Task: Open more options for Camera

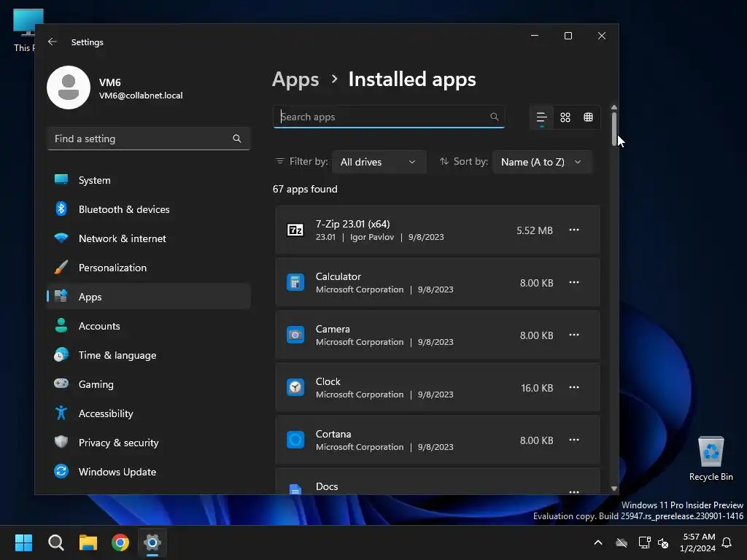Action: coord(574,335)
